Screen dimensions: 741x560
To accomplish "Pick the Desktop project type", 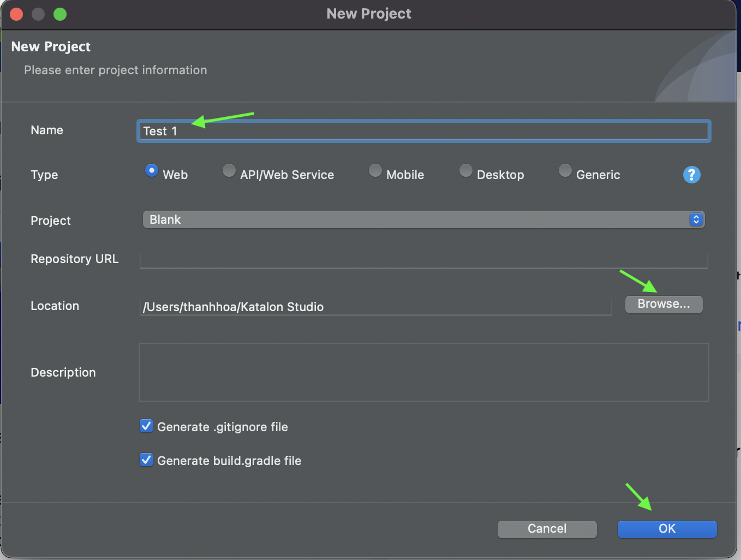I will coord(466,171).
